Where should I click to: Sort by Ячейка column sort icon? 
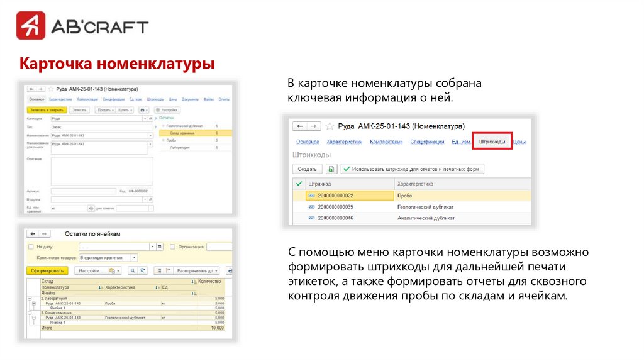tap(194, 293)
